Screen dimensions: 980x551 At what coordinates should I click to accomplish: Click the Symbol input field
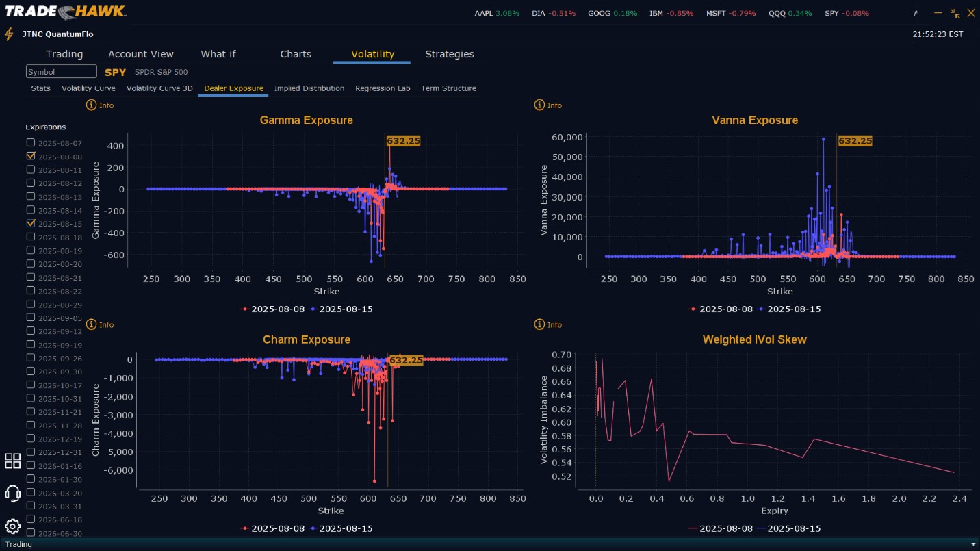click(x=62, y=72)
